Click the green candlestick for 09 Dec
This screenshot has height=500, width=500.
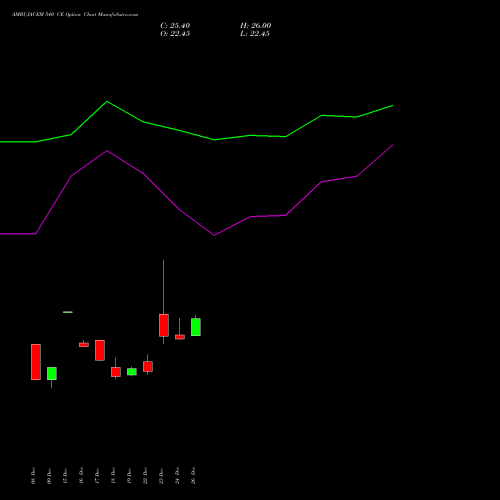click(x=52, y=373)
